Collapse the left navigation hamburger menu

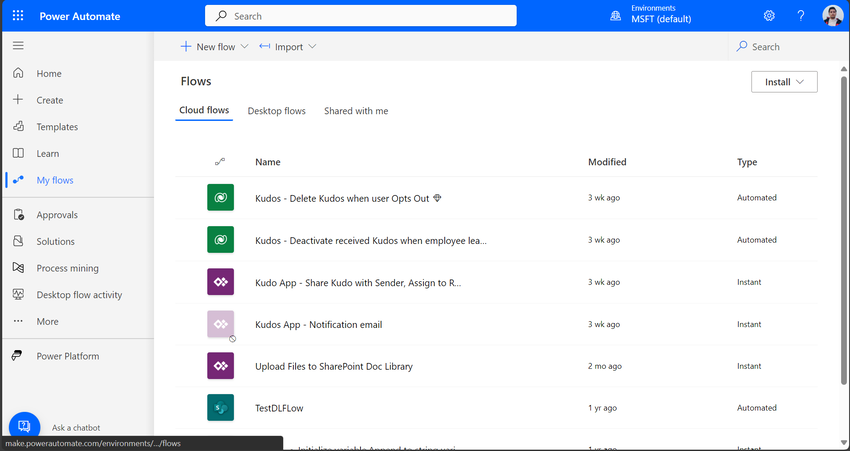point(18,46)
